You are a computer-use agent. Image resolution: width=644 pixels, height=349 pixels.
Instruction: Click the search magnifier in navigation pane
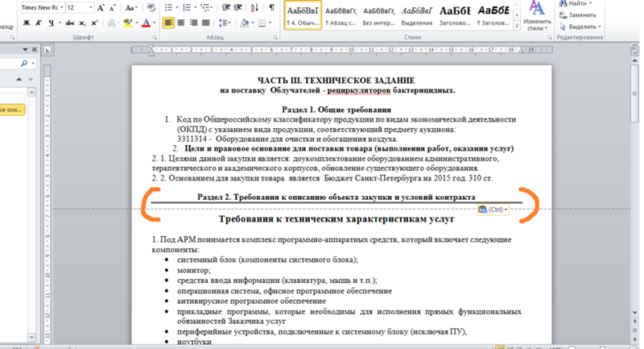(24, 64)
